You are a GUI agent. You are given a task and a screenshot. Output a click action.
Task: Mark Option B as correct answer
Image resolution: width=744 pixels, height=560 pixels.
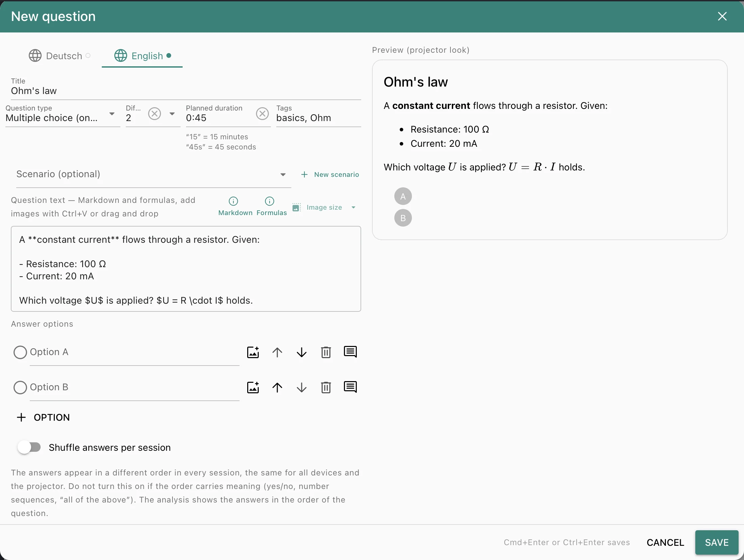[20, 388]
